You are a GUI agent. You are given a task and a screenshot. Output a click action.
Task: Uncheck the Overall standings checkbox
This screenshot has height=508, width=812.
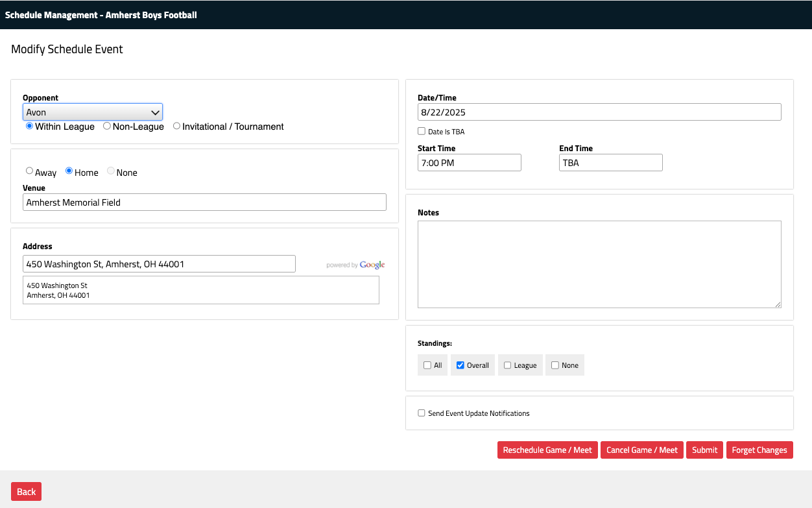(460, 365)
